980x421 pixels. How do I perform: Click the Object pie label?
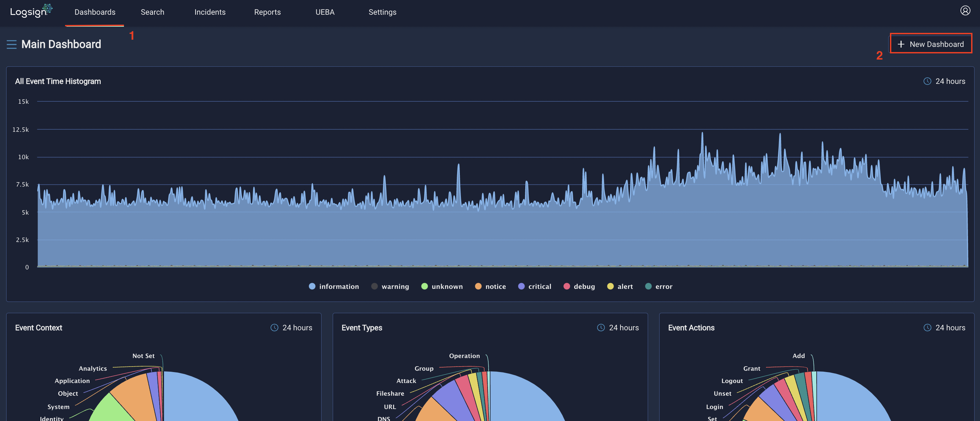[x=68, y=394]
